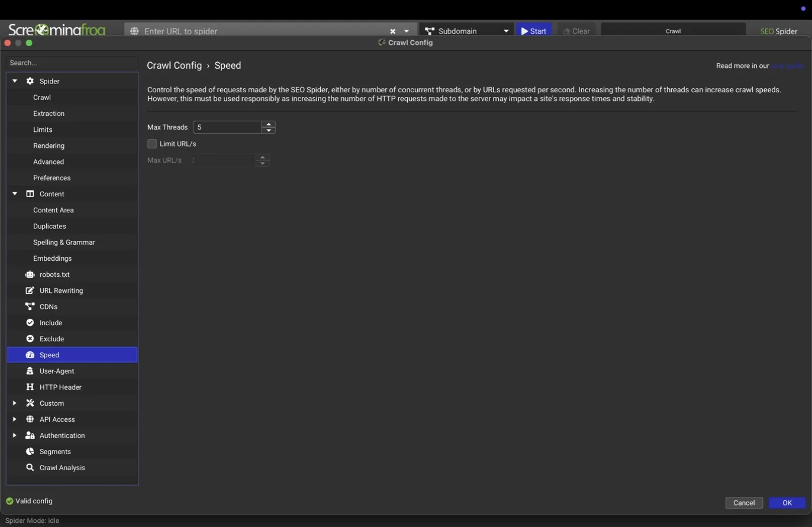Click the config Search field

click(72, 63)
